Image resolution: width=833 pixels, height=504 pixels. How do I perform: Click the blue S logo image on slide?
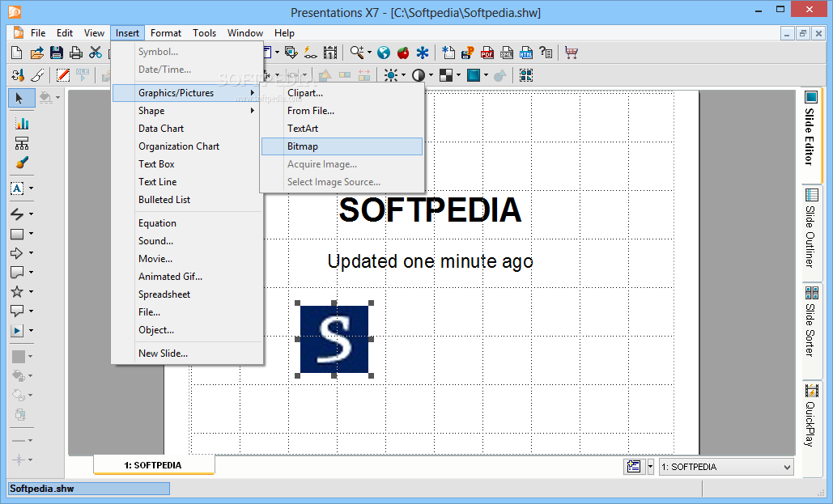point(334,339)
